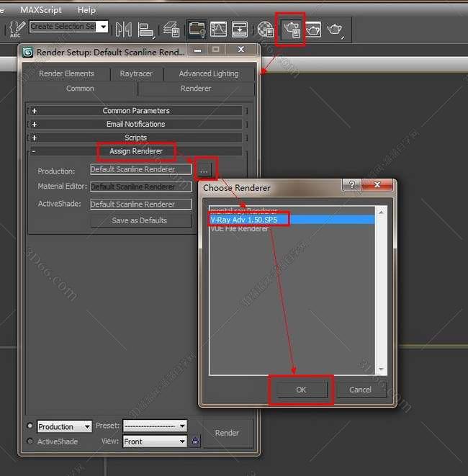Click the 3ds Max logo in Render Setup title
Image resolution: width=468 pixels, height=476 pixels.
28,53
